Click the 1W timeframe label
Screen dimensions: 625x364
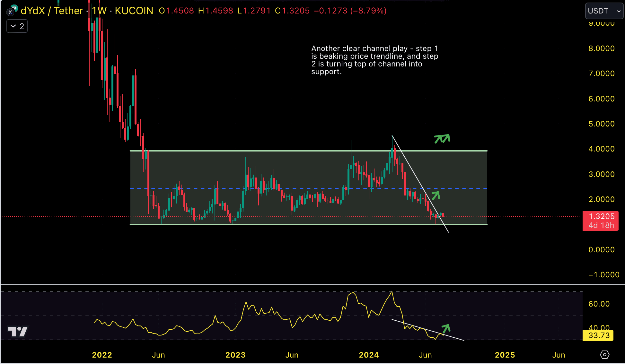pyautogui.click(x=99, y=11)
